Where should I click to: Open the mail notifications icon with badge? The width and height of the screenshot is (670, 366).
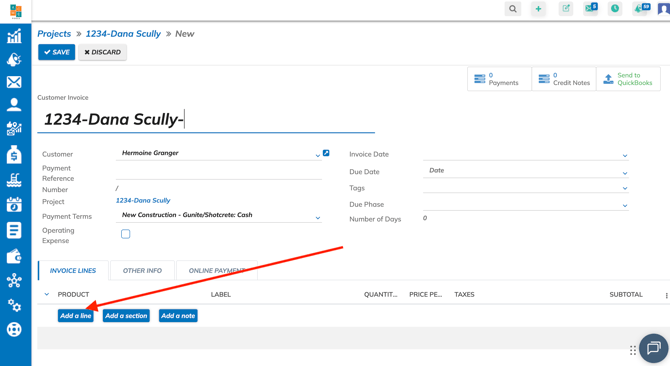[591, 9]
